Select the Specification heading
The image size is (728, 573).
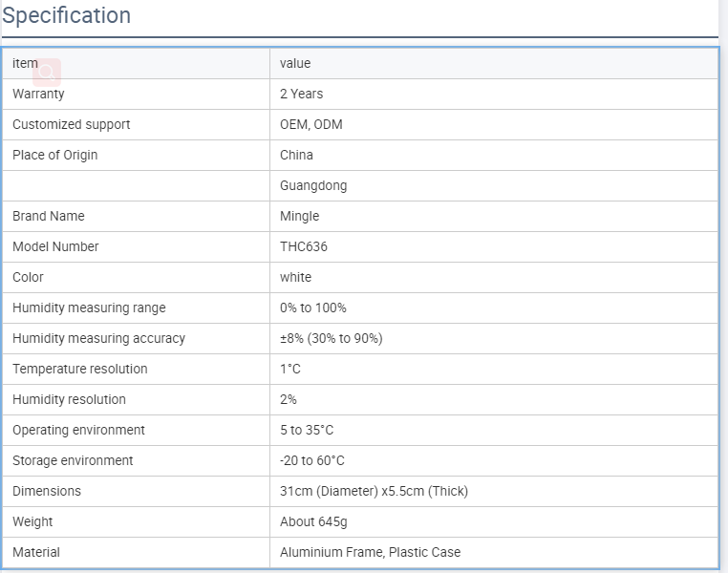coord(66,15)
